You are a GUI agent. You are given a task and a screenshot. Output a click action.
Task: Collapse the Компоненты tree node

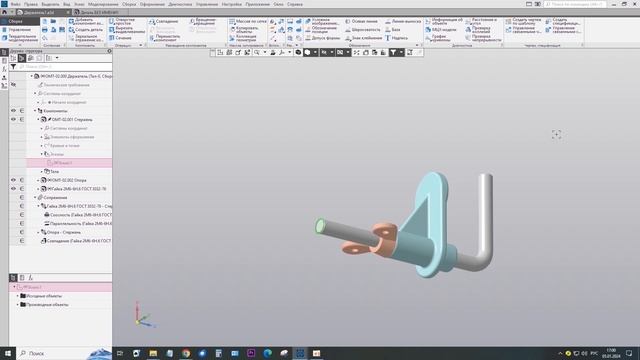[x=35, y=111]
